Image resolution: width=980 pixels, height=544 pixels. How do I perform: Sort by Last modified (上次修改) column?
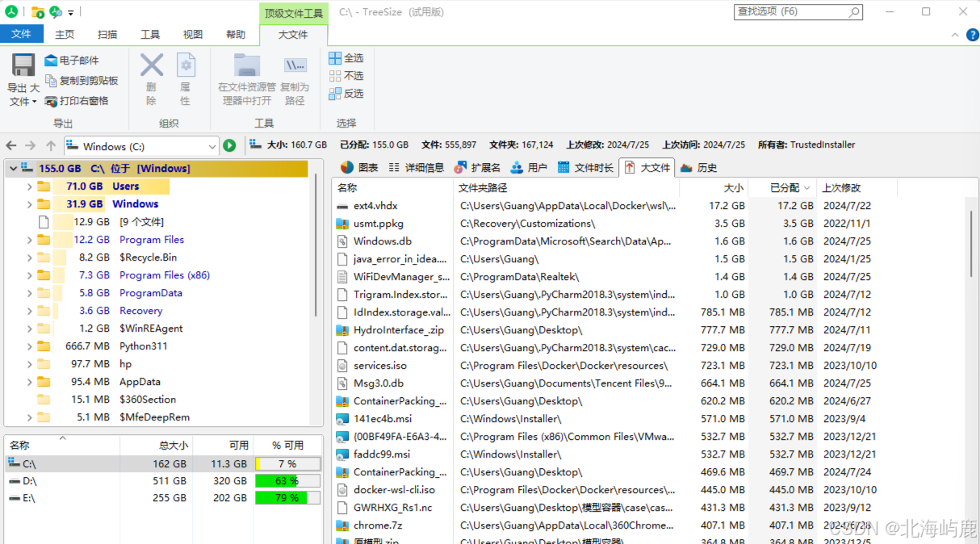(856, 187)
